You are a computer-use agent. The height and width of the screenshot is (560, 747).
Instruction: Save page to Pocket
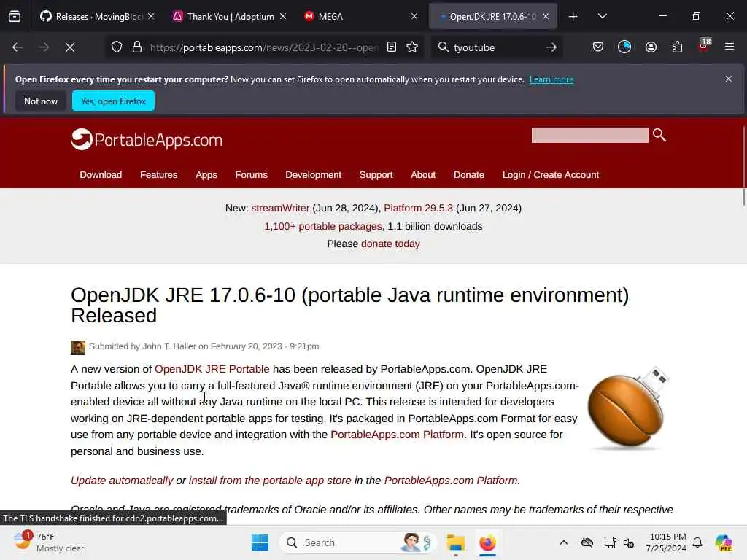[x=598, y=47]
